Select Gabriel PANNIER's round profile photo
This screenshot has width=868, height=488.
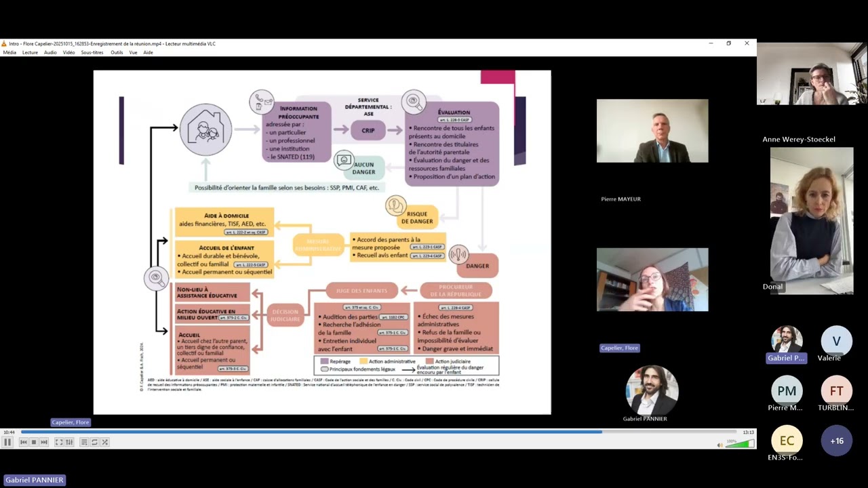tap(652, 390)
